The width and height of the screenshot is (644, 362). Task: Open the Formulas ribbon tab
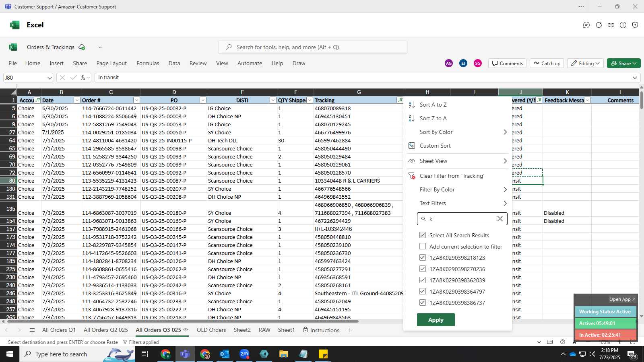click(148, 63)
